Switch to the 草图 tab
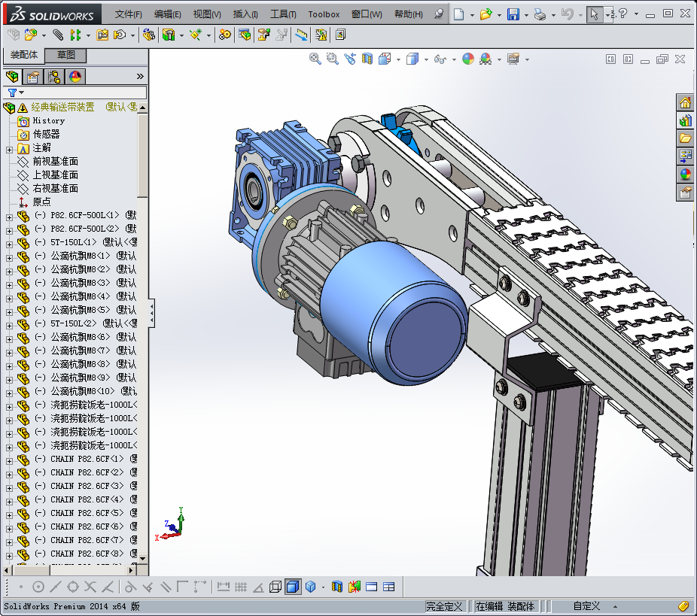The width and height of the screenshot is (697, 616). 65,55
